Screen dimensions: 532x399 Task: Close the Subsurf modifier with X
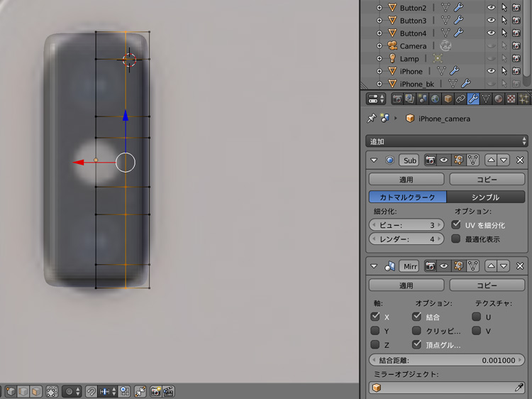(520, 160)
